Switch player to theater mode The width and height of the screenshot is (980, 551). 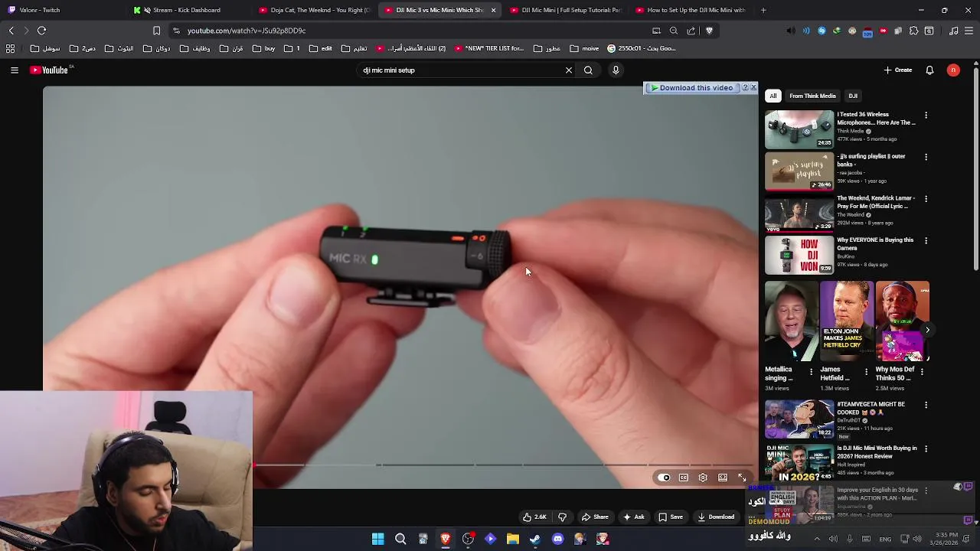coord(723,478)
